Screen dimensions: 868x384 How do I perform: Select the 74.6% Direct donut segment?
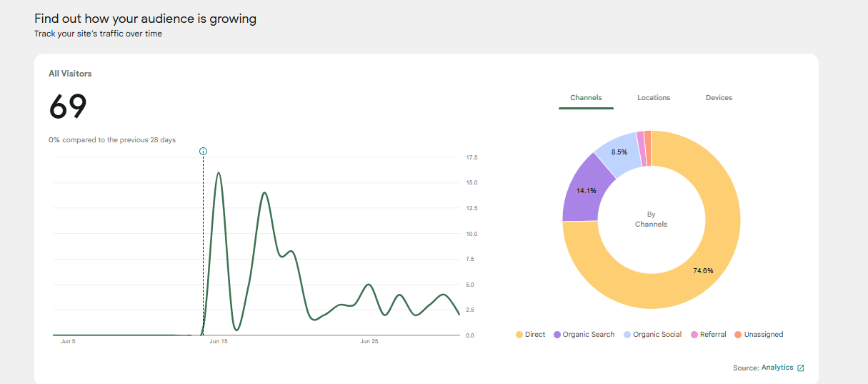pos(704,270)
